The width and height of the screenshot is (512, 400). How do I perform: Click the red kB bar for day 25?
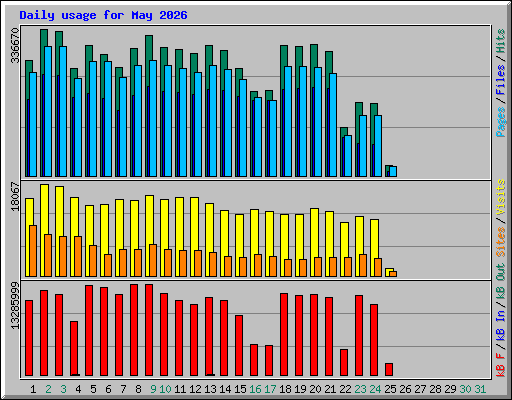pyautogui.click(x=389, y=369)
